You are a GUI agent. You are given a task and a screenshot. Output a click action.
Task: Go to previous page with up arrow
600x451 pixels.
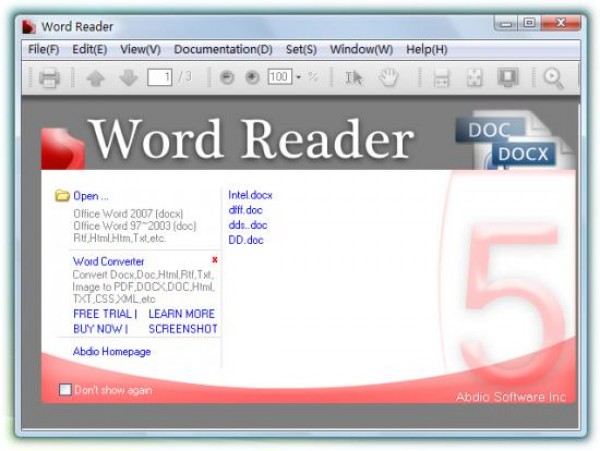pos(95,78)
